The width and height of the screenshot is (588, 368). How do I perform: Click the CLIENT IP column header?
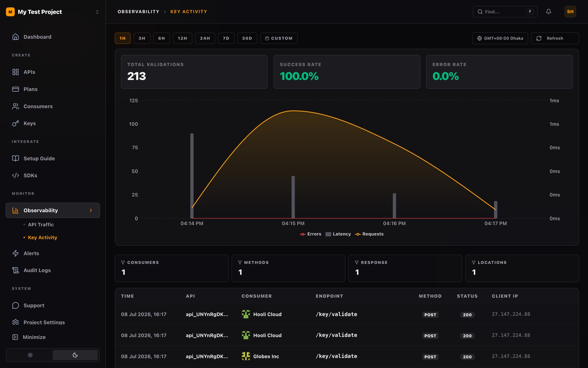[505, 296]
